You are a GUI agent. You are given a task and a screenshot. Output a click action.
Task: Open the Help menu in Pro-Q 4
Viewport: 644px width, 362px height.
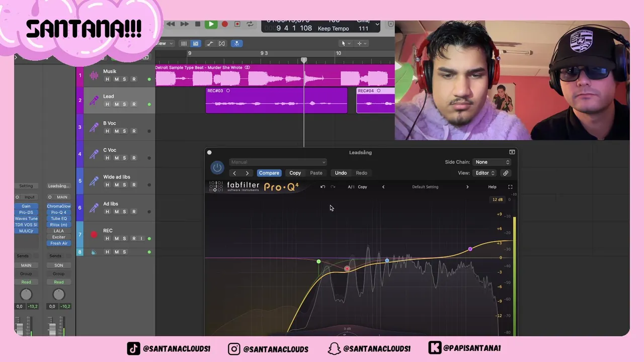(x=492, y=187)
